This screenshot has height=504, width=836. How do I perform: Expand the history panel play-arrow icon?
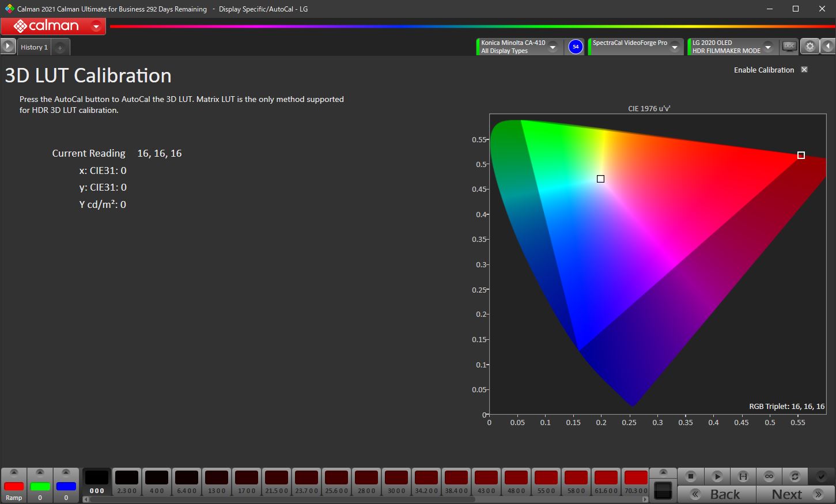[x=7, y=47]
